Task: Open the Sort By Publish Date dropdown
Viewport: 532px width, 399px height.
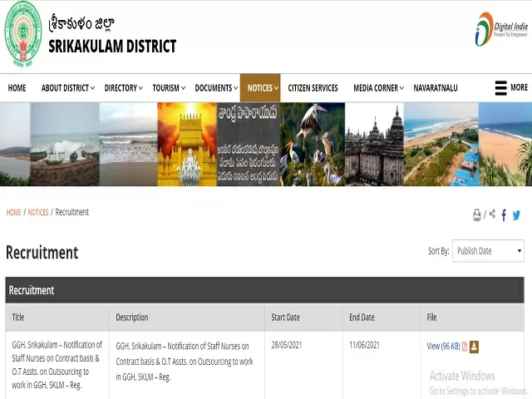Action: click(x=488, y=251)
